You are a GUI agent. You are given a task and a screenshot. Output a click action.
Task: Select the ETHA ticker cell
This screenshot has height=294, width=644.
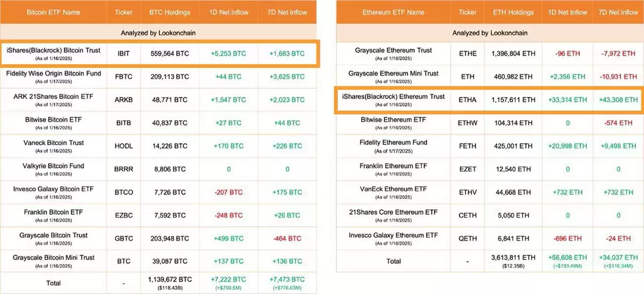(468, 100)
